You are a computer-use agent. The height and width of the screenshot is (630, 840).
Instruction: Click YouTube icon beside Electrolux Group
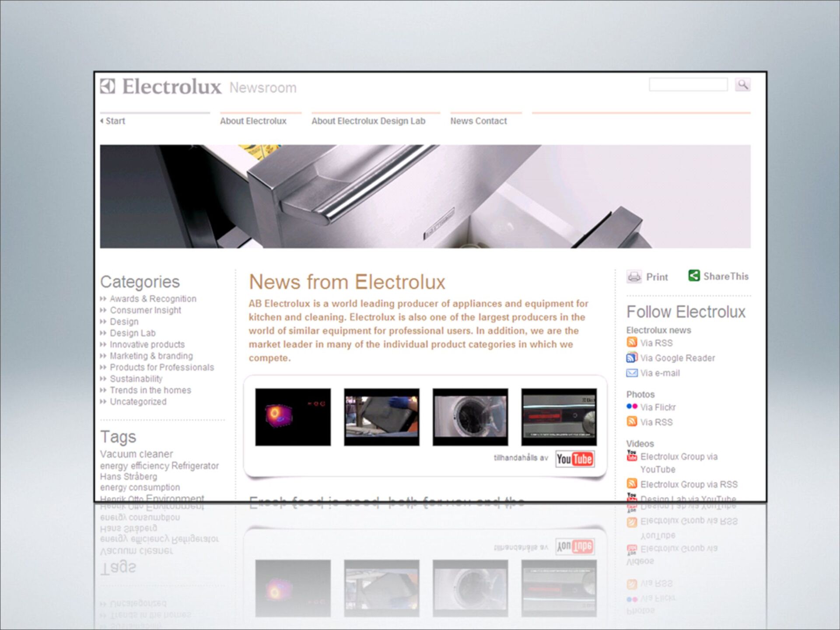tap(632, 456)
